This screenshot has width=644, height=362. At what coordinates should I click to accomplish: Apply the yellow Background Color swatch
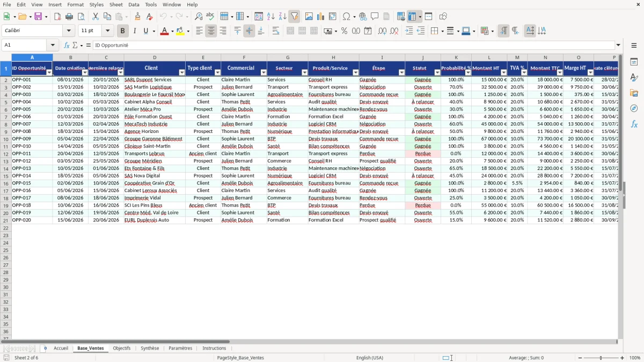point(180,31)
